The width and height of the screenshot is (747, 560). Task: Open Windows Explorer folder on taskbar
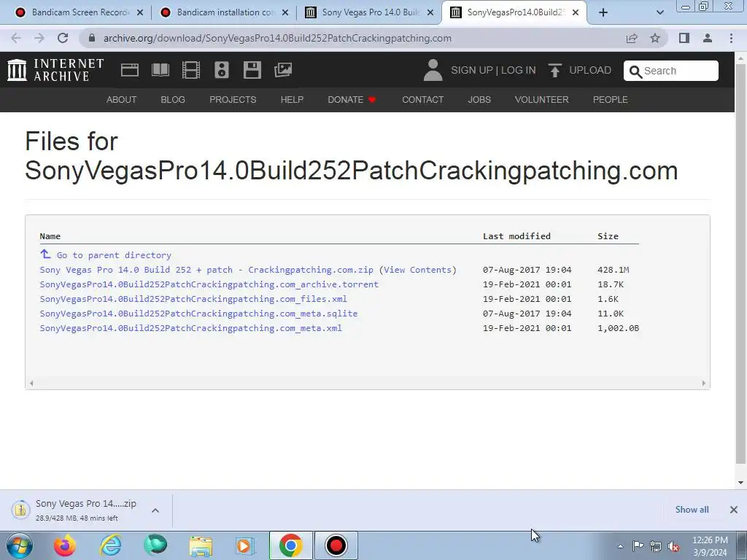[x=201, y=545]
